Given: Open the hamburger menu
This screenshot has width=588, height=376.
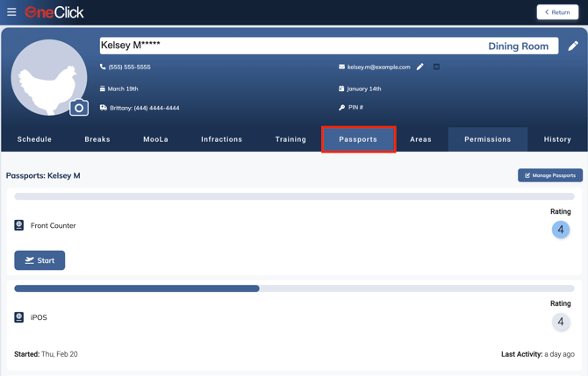Looking at the screenshot, I should 11,12.
